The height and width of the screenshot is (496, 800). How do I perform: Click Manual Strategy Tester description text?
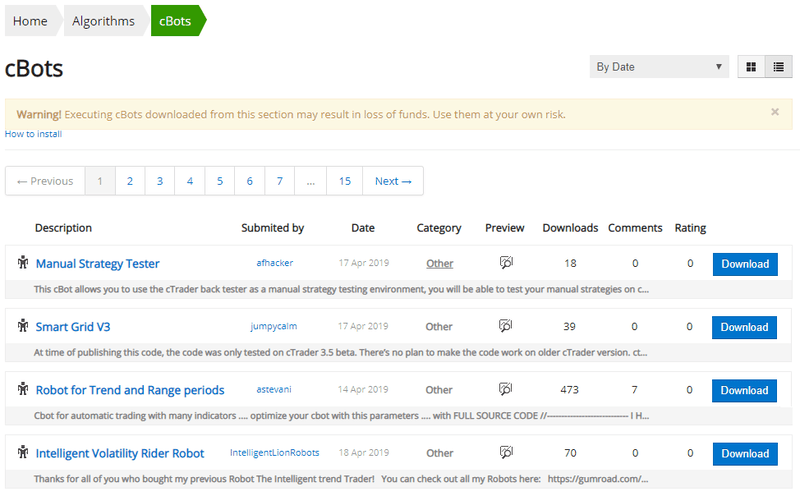click(x=341, y=289)
